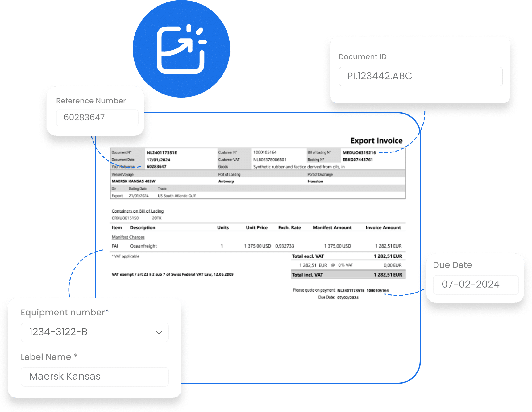Click the Document ID input field
The height and width of the screenshot is (412, 532).
click(421, 76)
